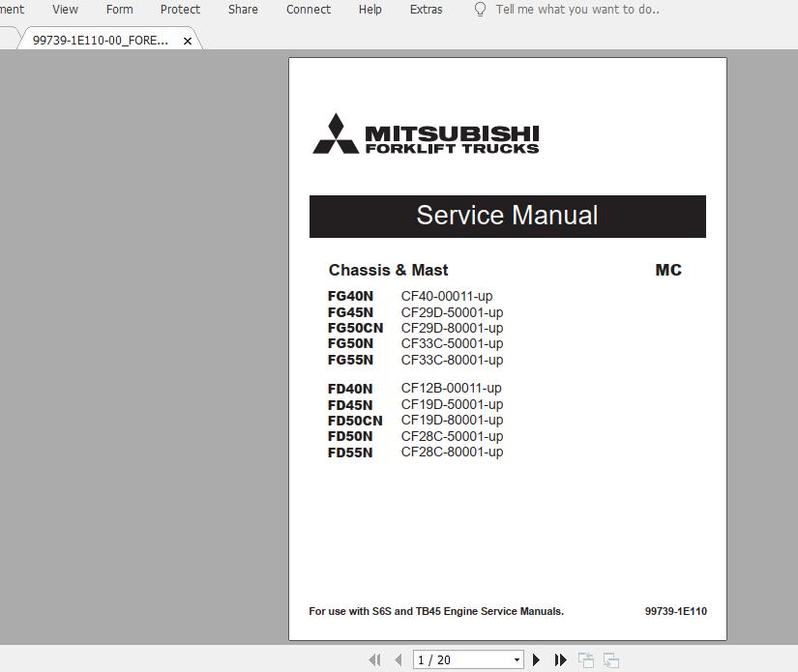Select the next view icon
Image resolution: width=798 pixels, height=672 pixels.
tap(610, 659)
